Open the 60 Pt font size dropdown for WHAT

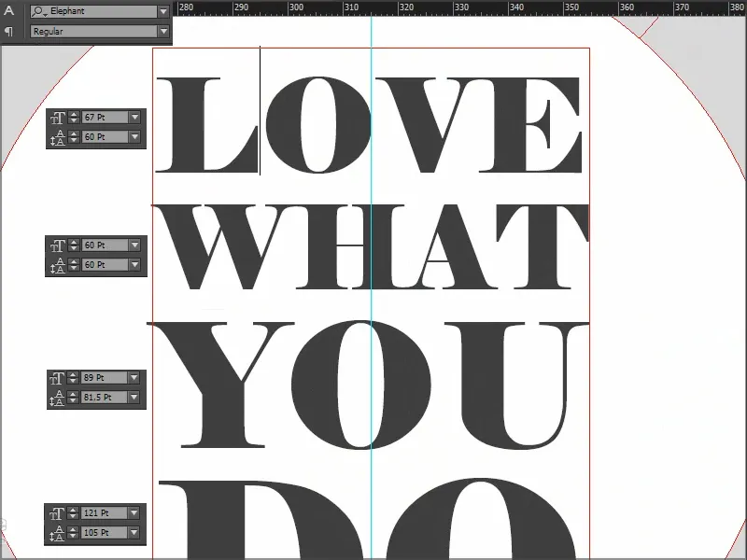click(x=134, y=245)
